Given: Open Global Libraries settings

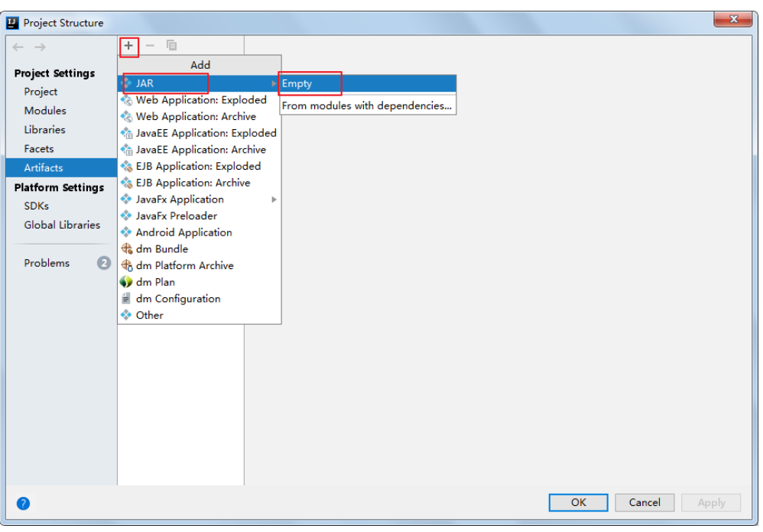Looking at the screenshot, I should pyautogui.click(x=61, y=225).
